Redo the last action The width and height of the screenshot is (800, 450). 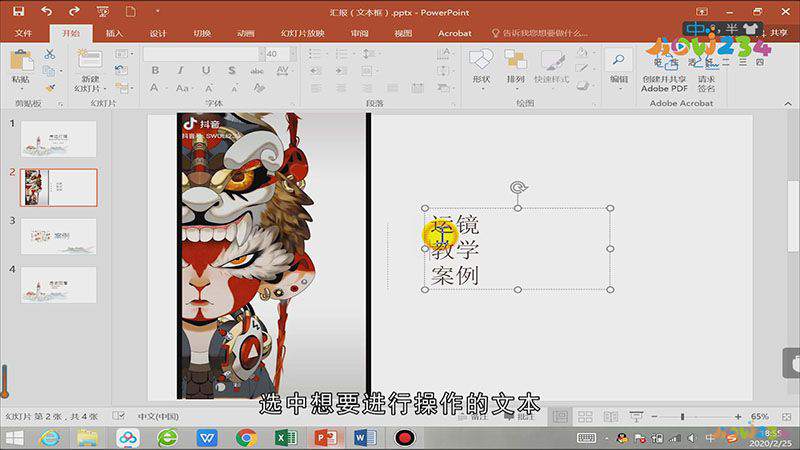click(x=74, y=11)
